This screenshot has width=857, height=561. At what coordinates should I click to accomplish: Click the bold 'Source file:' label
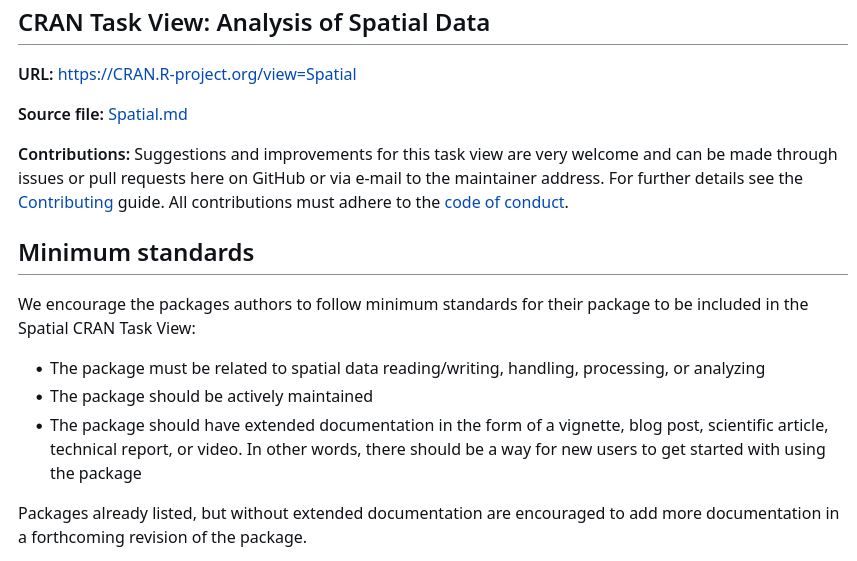point(61,114)
